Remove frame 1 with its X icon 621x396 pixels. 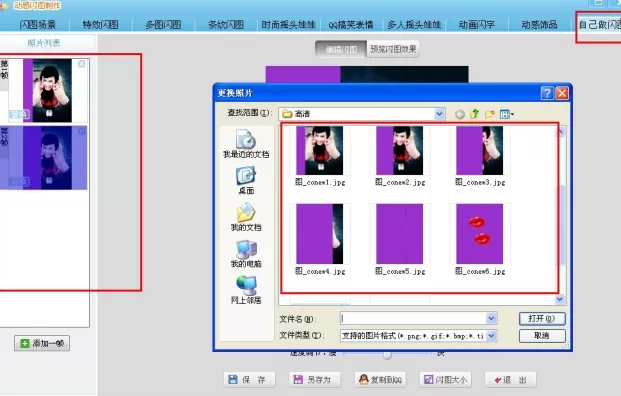(81, 64)
